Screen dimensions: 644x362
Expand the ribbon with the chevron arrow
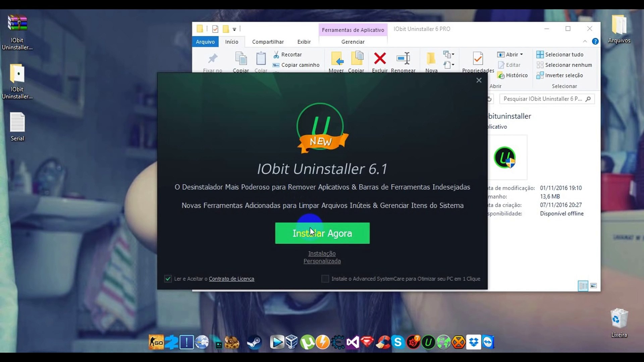pos(585,41)
